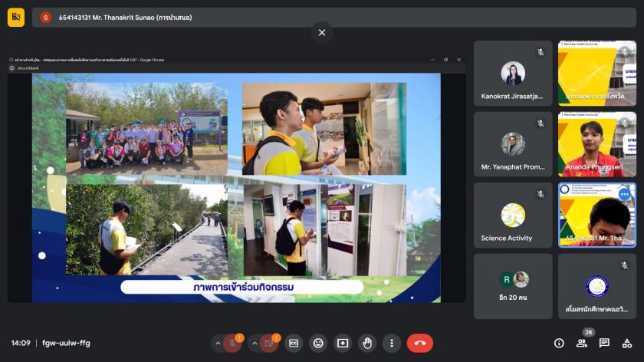Close the presentation banner with X
Image resolution: width=644 pixels, height=362 pixels.
click(322, 32)
